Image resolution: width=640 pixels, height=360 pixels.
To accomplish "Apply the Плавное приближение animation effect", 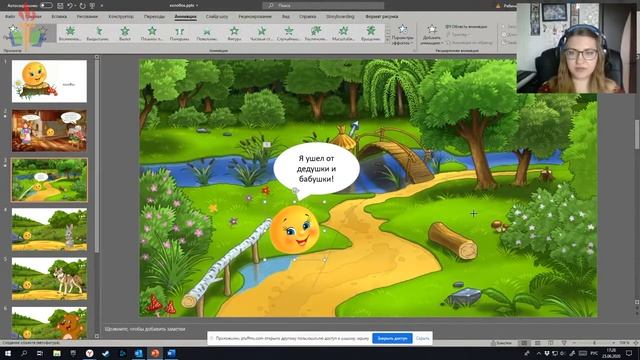I will (152, 33).
